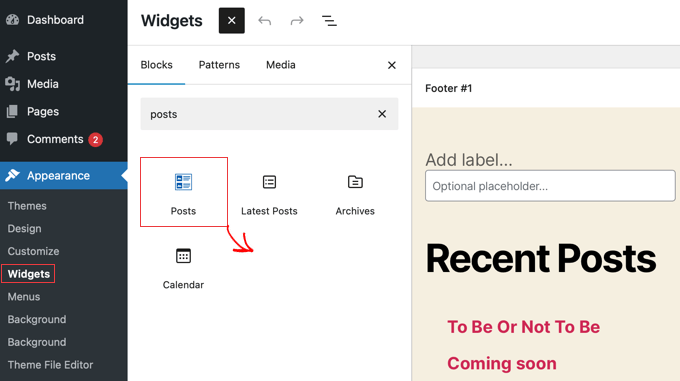
Task: Open Customize submenu item
Action: [x=33, y=251]
